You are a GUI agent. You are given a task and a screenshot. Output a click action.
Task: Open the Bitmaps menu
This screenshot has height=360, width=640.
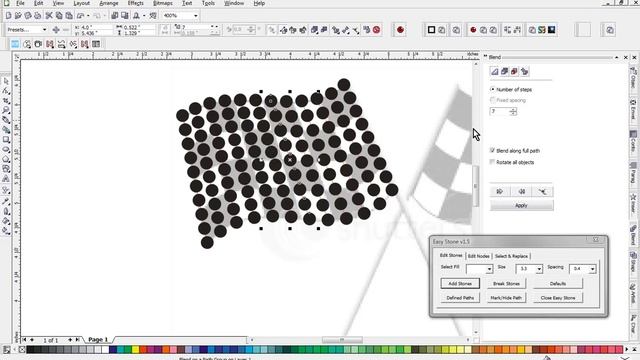tap(162, 3)
